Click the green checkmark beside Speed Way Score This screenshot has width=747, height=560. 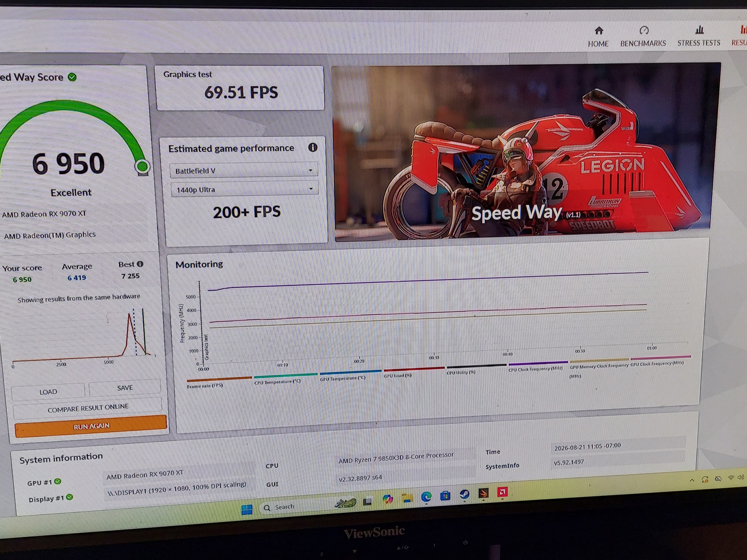pyautogui.click(x=72, y=77)
